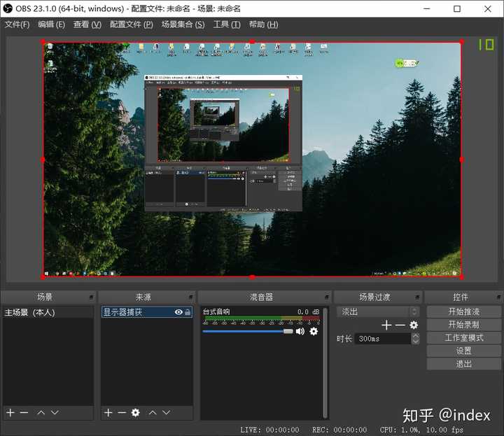Open the 文件(F) menu
Screen dimensions: 504x436
[x=17, y=24]
